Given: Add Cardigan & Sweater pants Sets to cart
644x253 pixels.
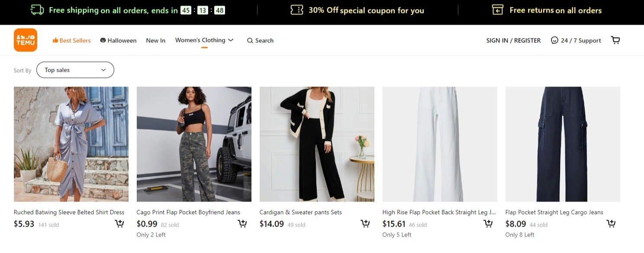Looking at the screenshot, I should (365, 224).
